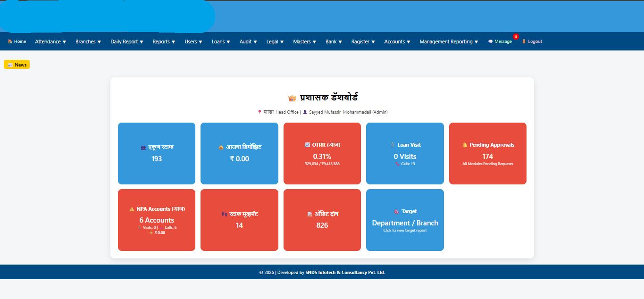This screenshot has height=299, width=644.
Task: Click the chart icon on OTRR card
Action: click(x=308, y=145)
